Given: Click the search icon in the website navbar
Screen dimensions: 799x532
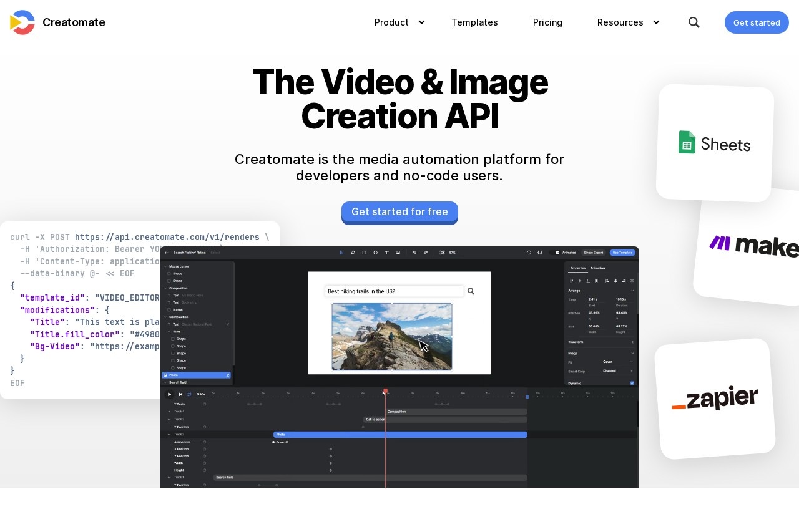Looking at the screenshot, I should [694, 22].
